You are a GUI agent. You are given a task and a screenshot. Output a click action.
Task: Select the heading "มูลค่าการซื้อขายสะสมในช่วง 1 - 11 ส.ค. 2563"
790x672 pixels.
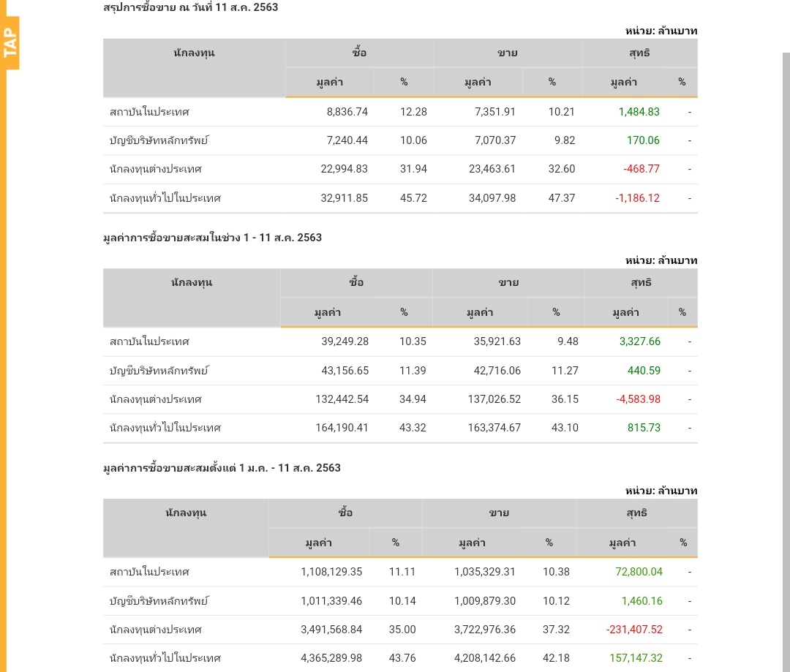click(x=212, y=238)
